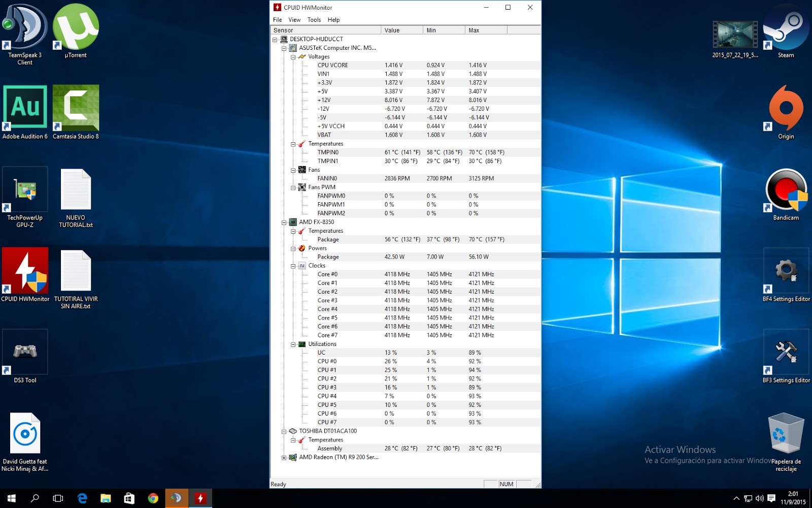Open Google Chrome from the taskbar

[x=153, y=498]
